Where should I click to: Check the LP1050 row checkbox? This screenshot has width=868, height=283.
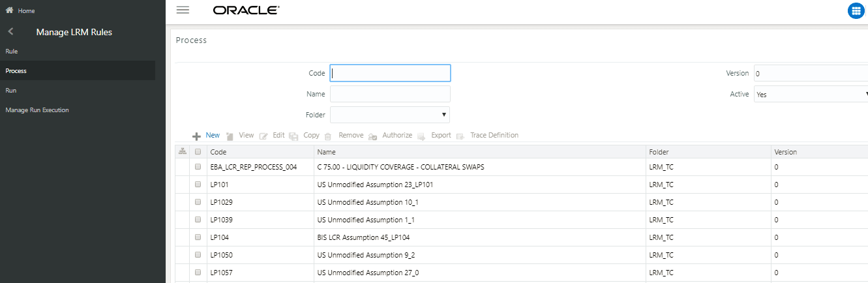pos(198,255)
